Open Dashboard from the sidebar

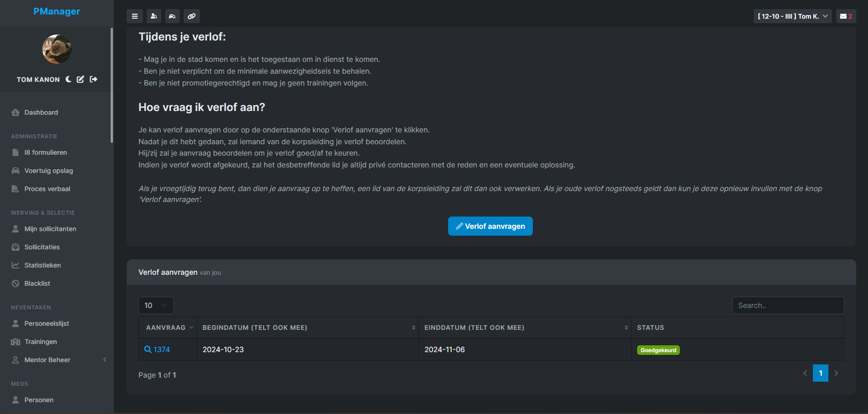click(41, 112)
